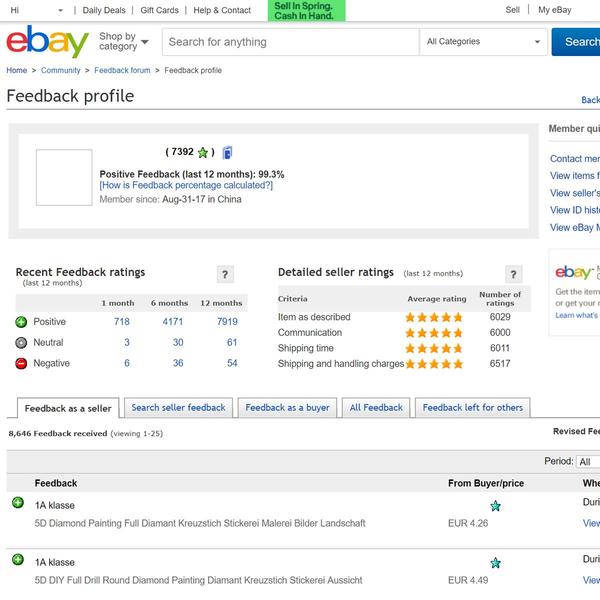The height and width of the screenshot is (600, 600).
Task: Click the green feedback star next to 7392
Action: click(203, 153)
